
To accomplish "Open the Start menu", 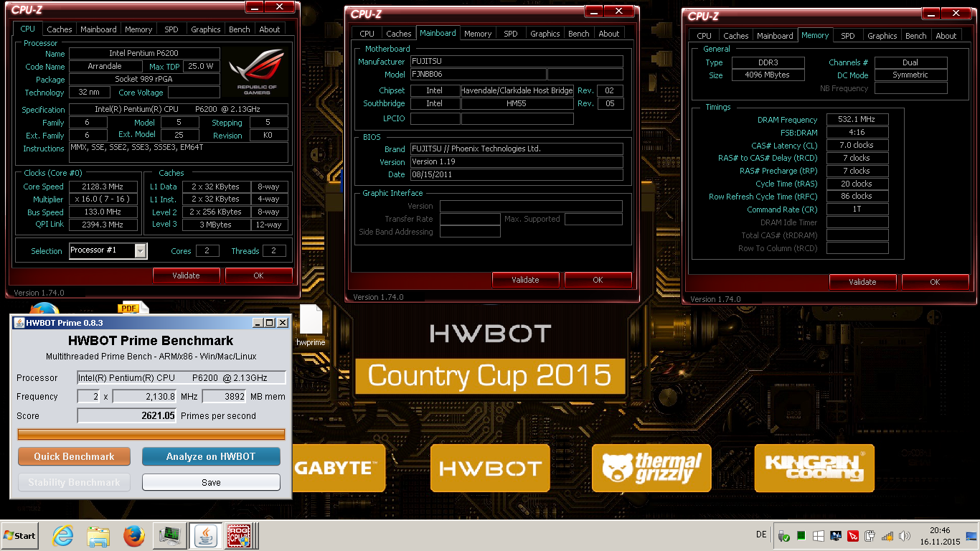I will (x=20, y=535).
